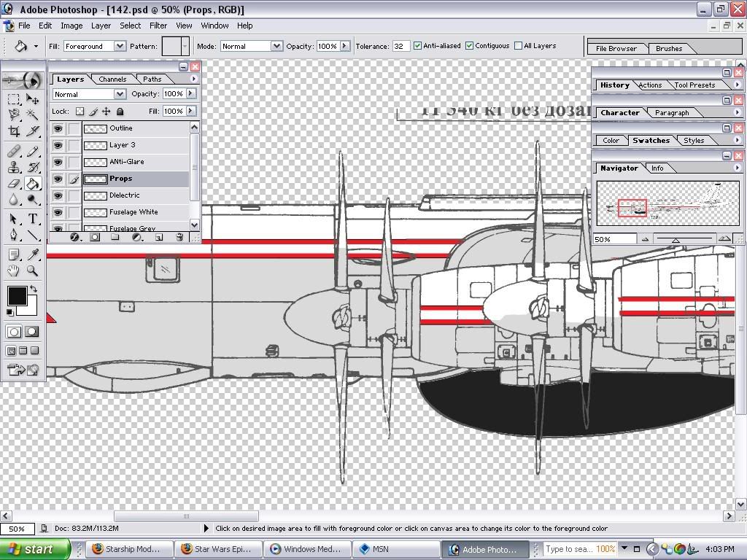The image size is (747, 560).
Task: Select the Hand tool
Action: tap(14, 271)
